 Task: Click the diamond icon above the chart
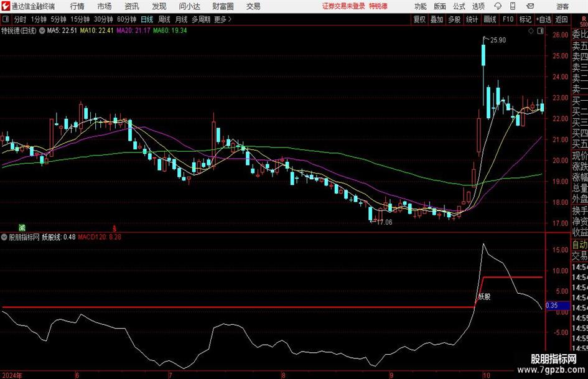(x=531, y=31)
